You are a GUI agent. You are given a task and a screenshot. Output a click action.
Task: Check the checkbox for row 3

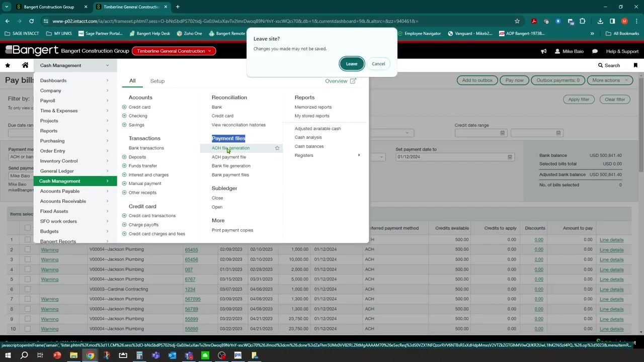28,259
